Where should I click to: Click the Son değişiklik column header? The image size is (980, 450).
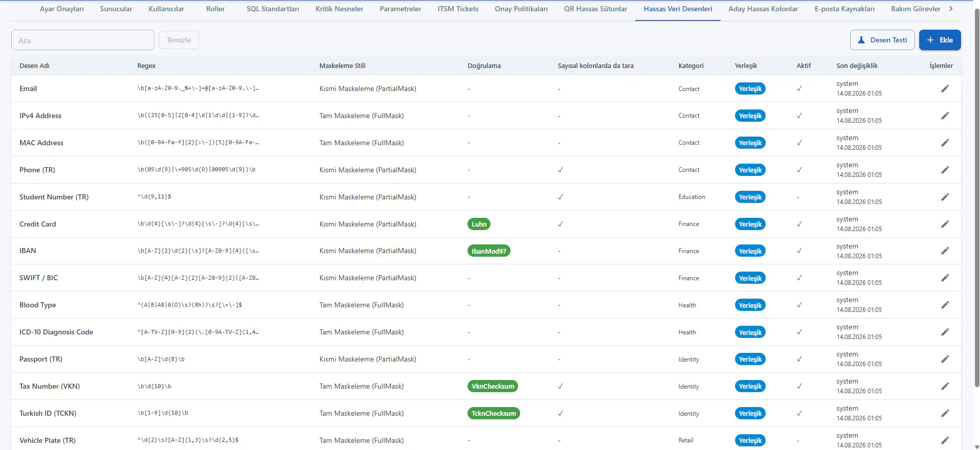tap(857, 65)
